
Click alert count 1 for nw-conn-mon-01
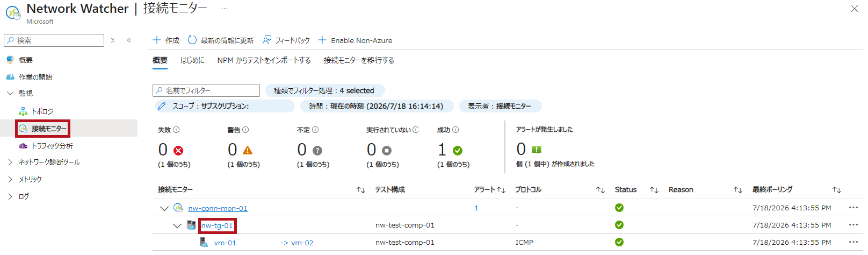pos(476,208)
